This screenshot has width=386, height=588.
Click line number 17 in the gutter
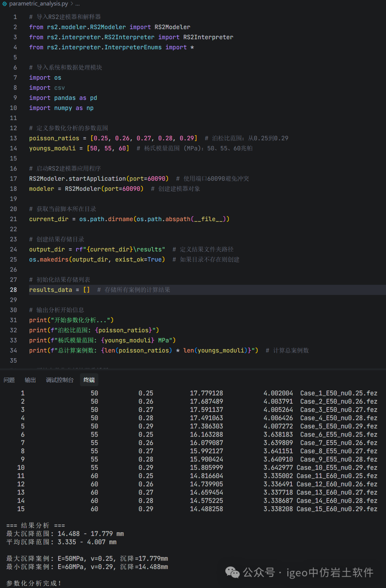(13, 179)
